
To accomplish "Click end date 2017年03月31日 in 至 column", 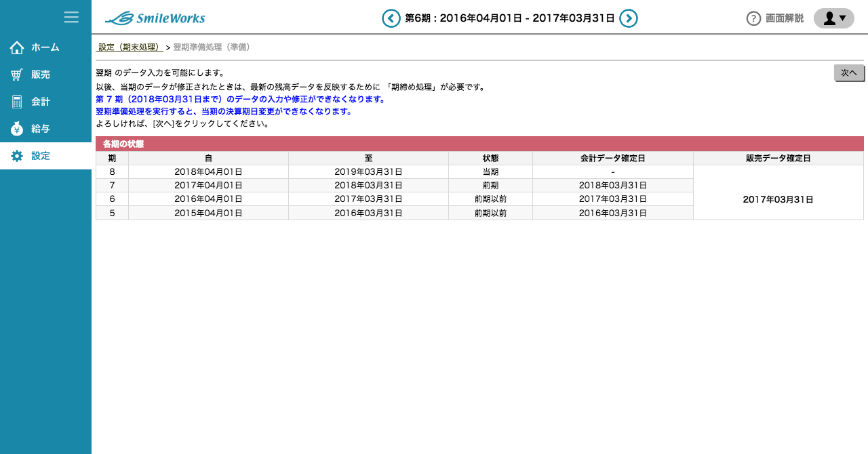I will [x=368, y=199].
